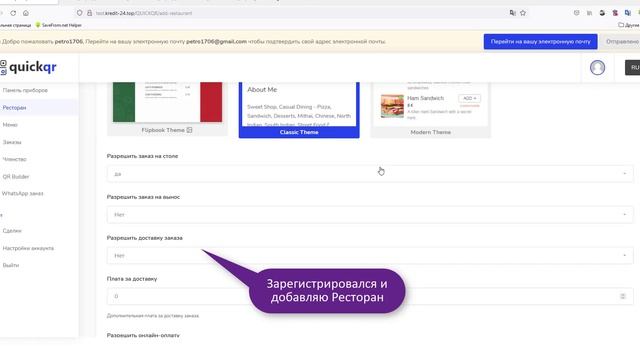Open QR Builder in the sidebar

(16, 177)
